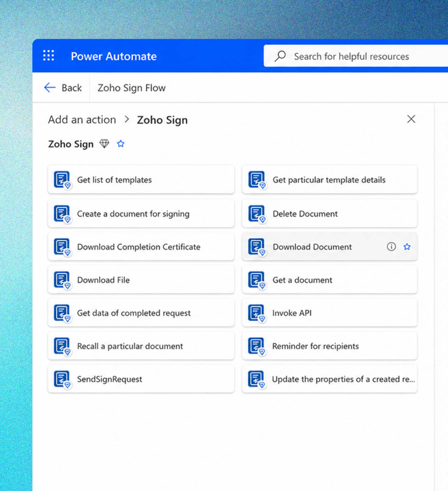The width and height of the screenshot is (448, 491).
Task: Select Recall a particular document action
Action: pos(141,346)
